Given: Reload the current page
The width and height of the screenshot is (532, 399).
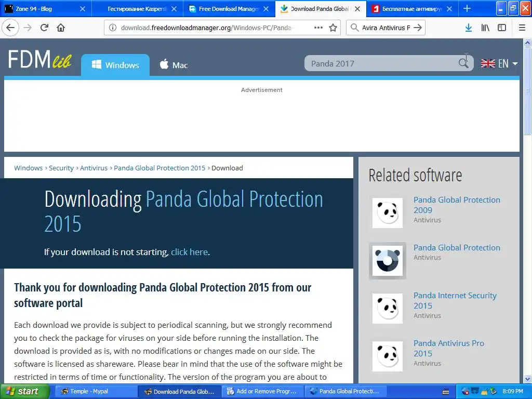Looking at the screenshot, I should [x=44, y=28].
